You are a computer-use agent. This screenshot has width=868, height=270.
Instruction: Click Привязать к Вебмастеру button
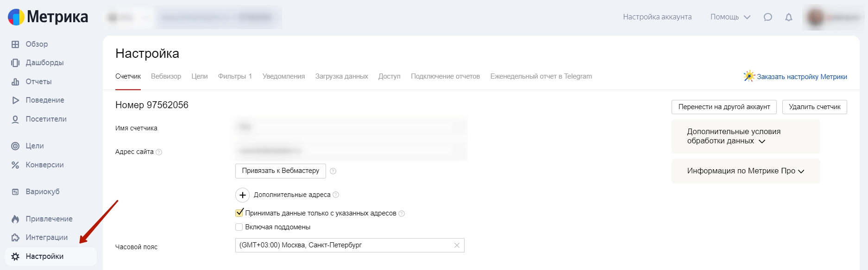[281, 171]
